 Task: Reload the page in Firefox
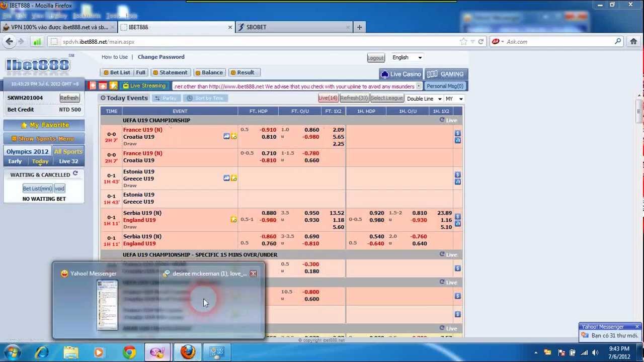tap(481, 42)
